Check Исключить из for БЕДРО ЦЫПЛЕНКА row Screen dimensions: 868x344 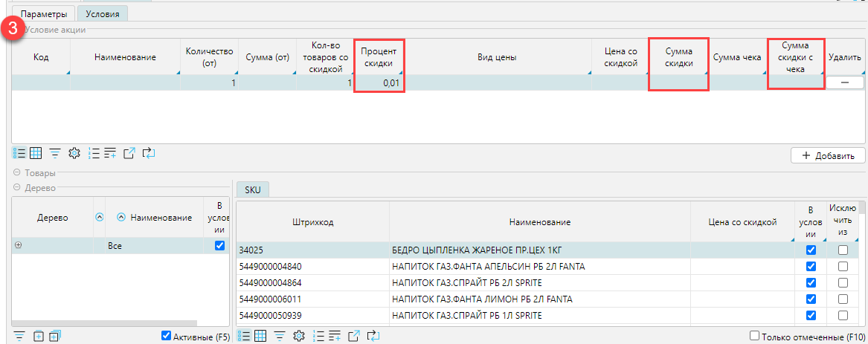click(843, 250)
